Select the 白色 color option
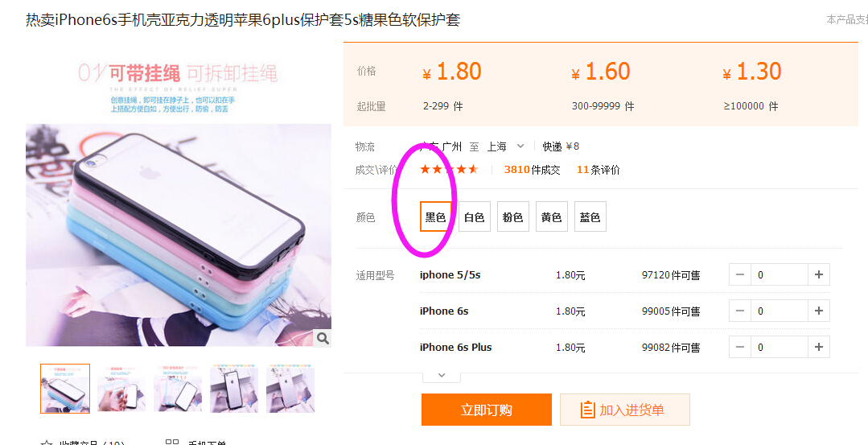 coord(475,217)
